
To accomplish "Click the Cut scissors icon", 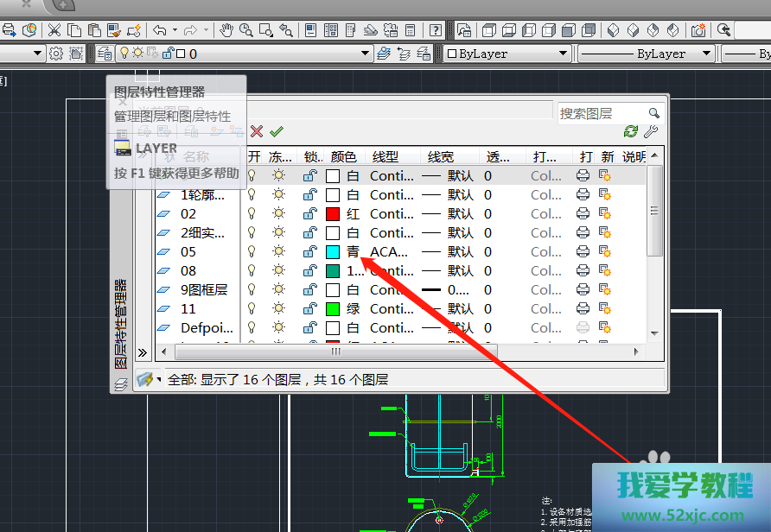I will [x=54, y=30].
